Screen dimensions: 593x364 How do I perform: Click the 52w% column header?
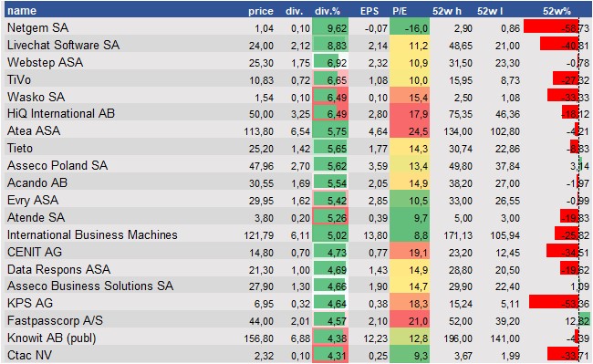point(557,11)
